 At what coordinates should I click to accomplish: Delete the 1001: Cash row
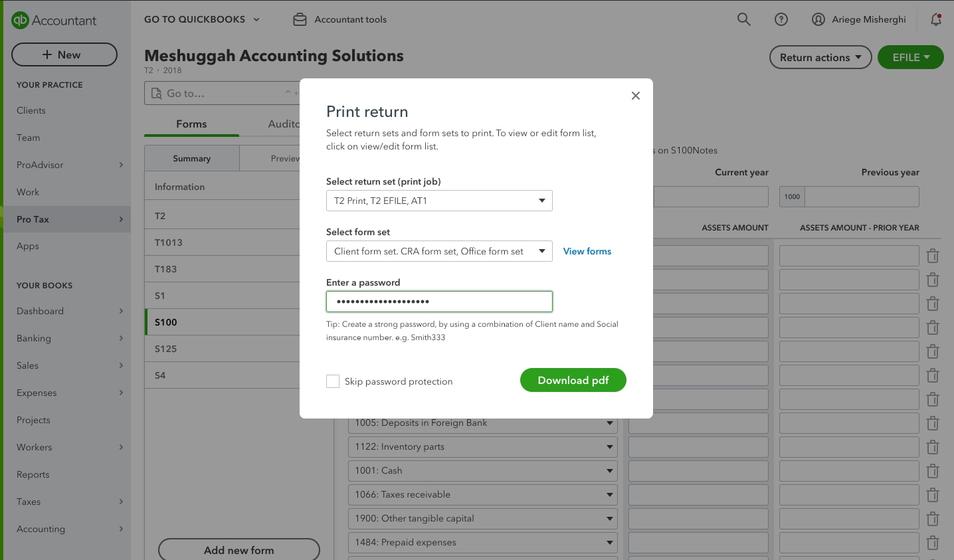click(933, 471)
